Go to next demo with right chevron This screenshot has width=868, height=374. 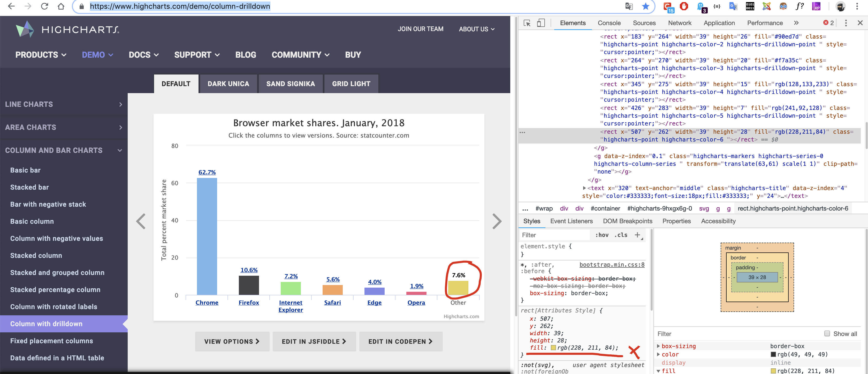tap(497, 222)
